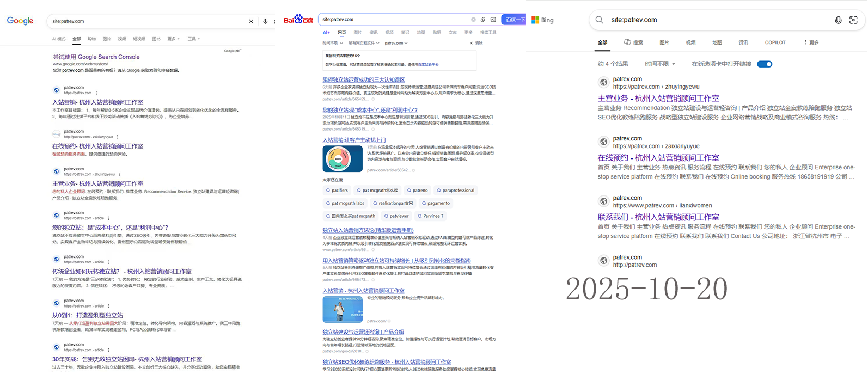
Task: Expand Bing 时间不限 time filter dropdown
Action: tap(660, 64)
